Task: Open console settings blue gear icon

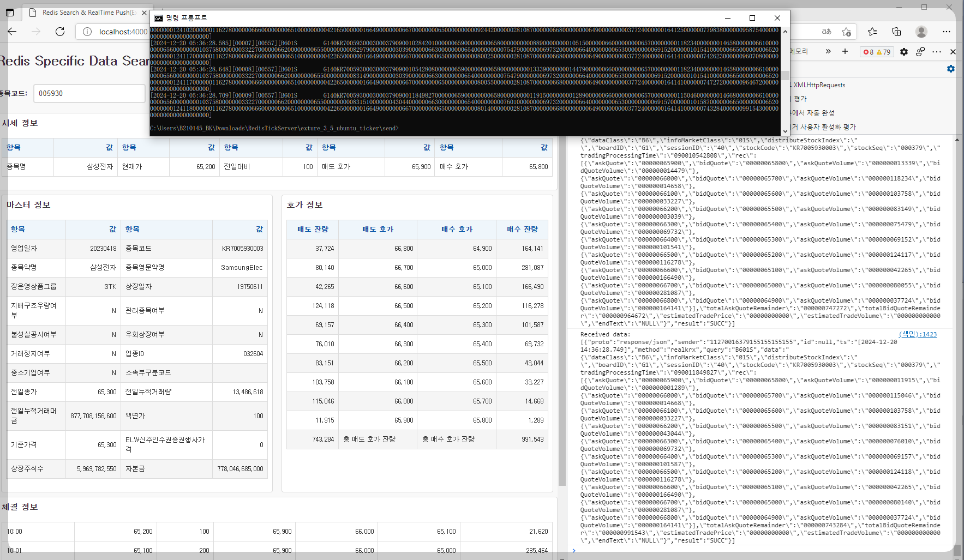Action: pyautogui.click(x=951, y=69)
